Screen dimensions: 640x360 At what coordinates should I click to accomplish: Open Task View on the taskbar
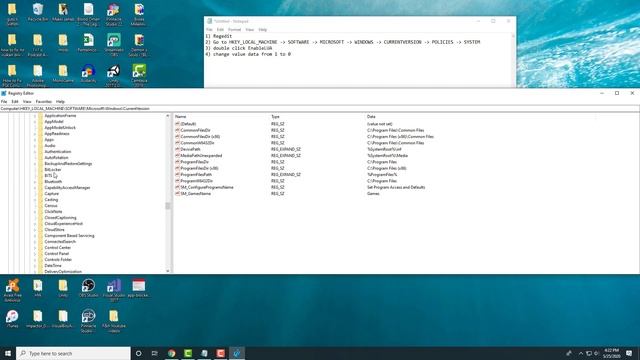(x=155, y=353)
